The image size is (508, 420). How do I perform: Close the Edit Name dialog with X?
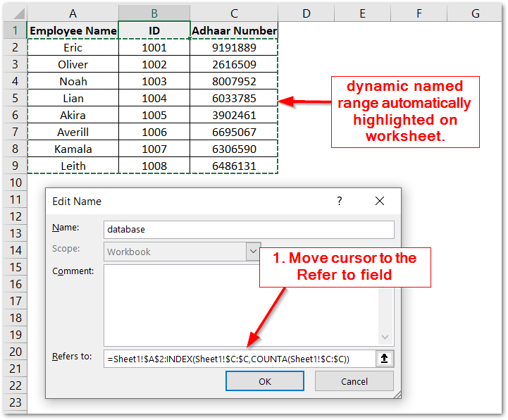coord(380,201)
